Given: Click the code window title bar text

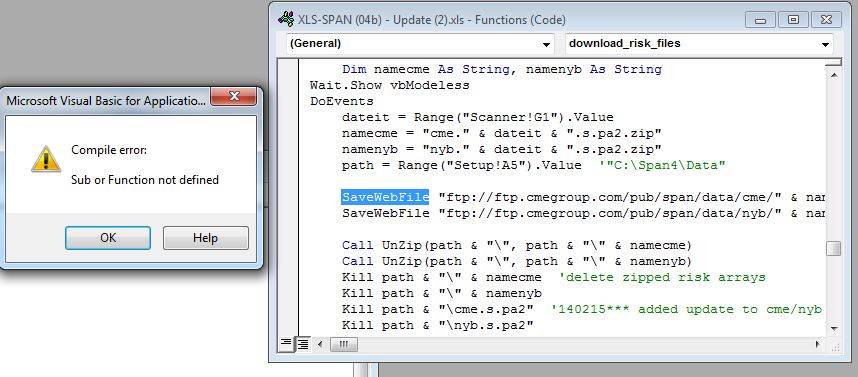Looking at the screenshot, I should click(432, 20).
